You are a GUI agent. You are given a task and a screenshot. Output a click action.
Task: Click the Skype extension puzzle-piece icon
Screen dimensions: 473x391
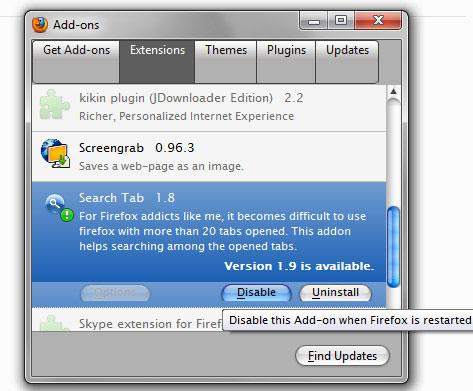coord(55,323)
